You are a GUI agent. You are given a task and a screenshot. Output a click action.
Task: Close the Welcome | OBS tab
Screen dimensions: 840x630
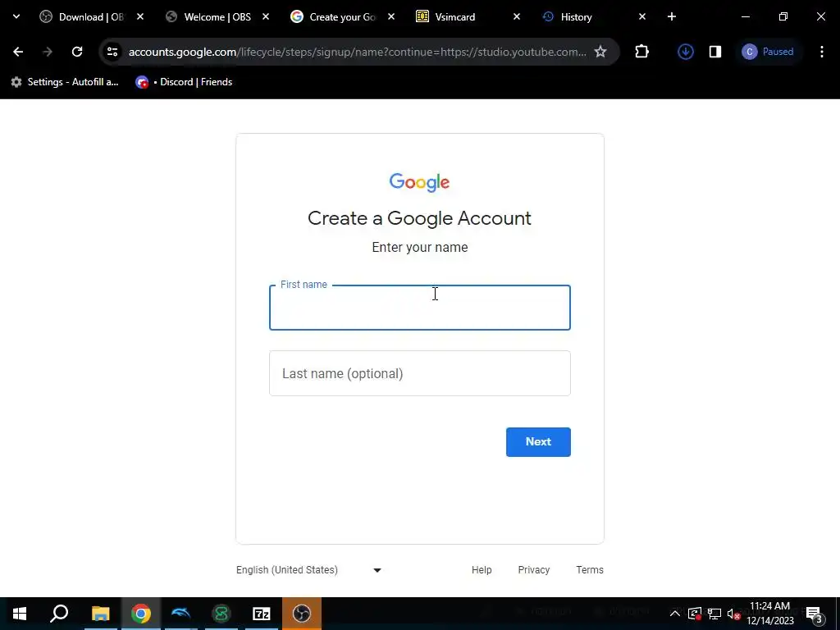[266, 16]
